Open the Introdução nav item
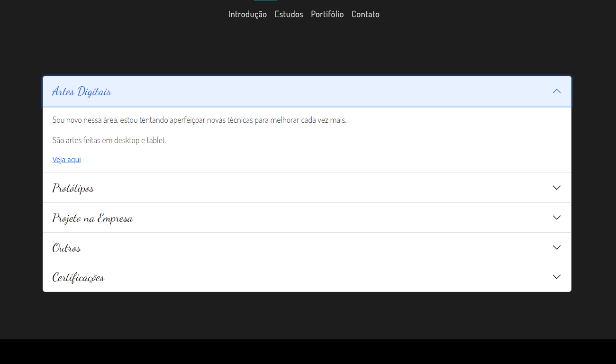 (247, 14)
